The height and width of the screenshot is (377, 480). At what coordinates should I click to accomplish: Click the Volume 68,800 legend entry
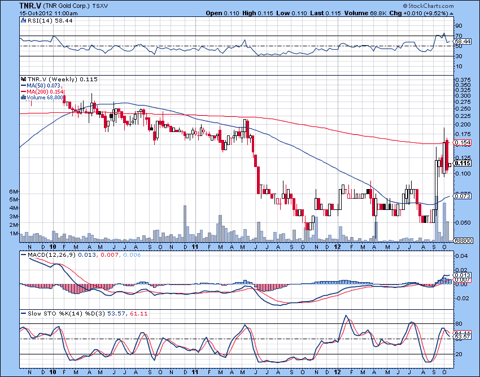(45, 97)
